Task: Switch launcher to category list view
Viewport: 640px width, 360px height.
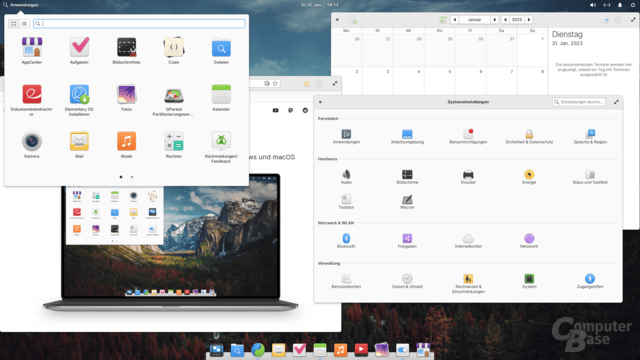Action: tap(24, 24)
